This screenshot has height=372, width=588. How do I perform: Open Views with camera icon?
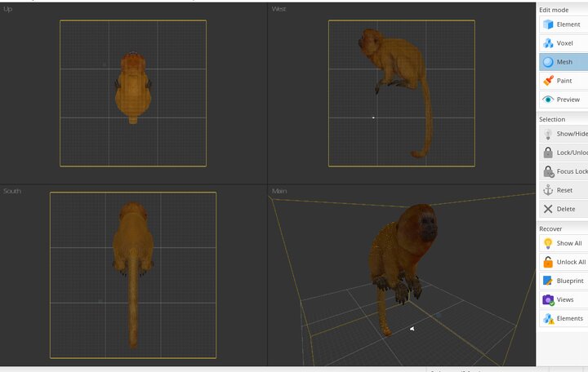548,299
